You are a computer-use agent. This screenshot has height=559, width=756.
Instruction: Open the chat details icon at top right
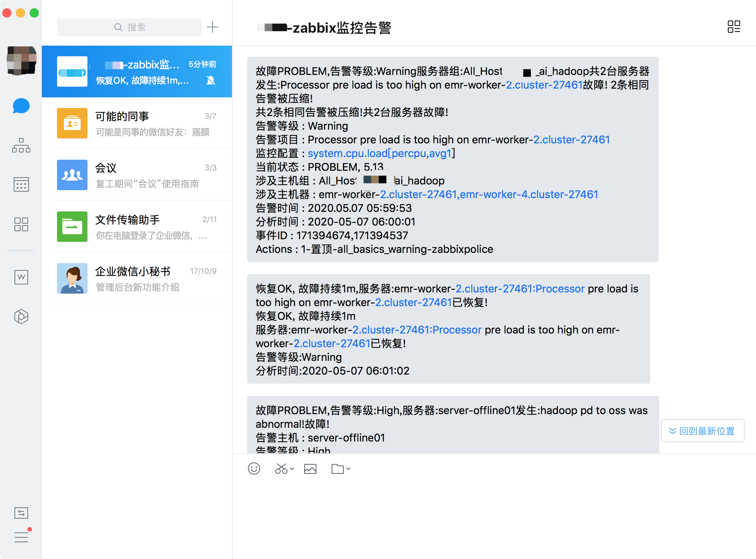(x=734, y=27)
